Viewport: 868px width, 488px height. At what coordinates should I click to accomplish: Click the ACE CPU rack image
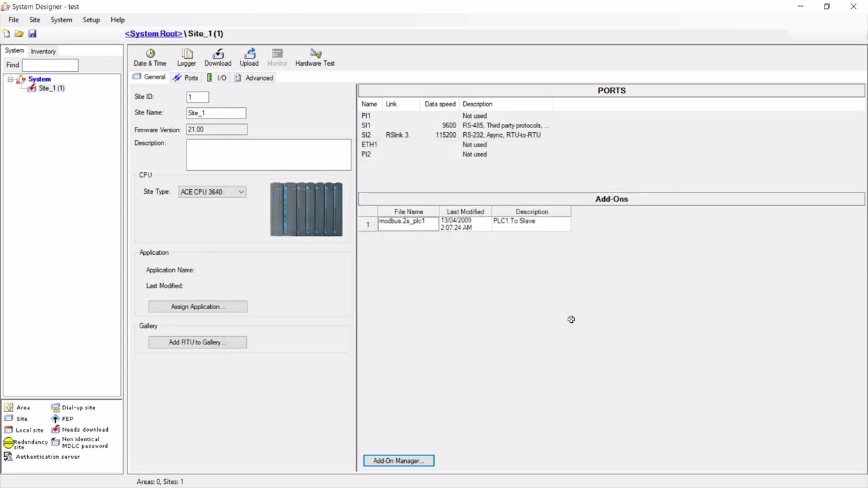[x=307, y=209]
